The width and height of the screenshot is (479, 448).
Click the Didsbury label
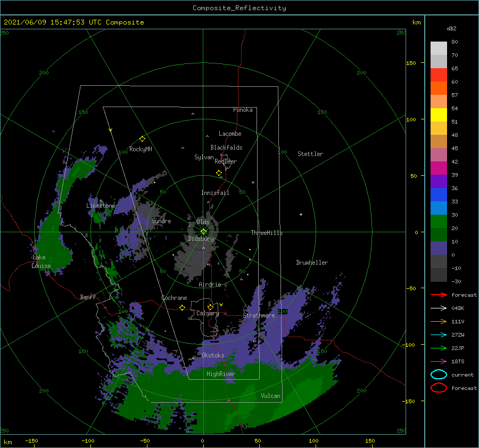(201, 239)
